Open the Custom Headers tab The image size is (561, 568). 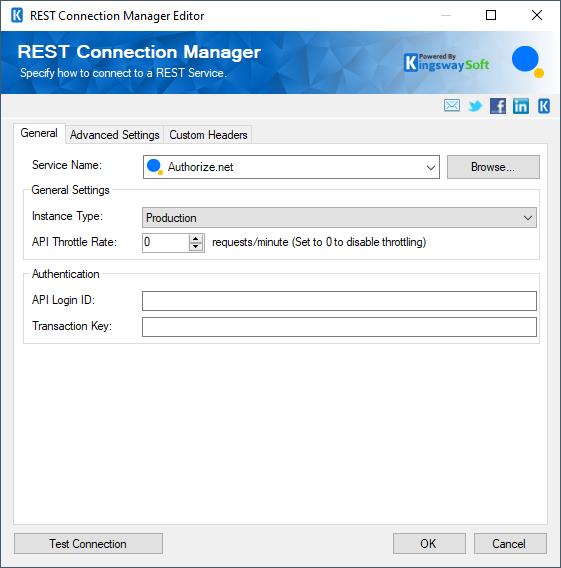(x=208, y=135)
